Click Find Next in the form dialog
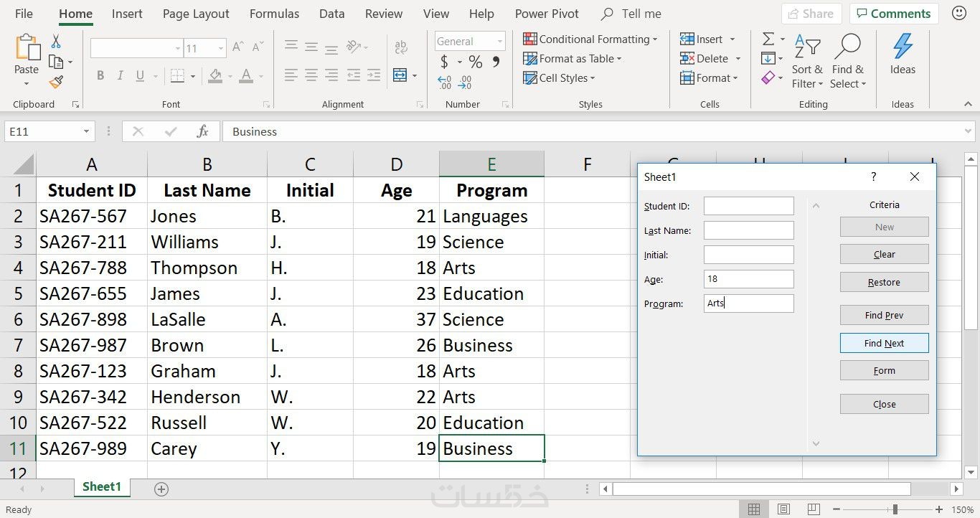Image resolution: width=980 pixels, height=518 pixels. [x=884, y=343]
